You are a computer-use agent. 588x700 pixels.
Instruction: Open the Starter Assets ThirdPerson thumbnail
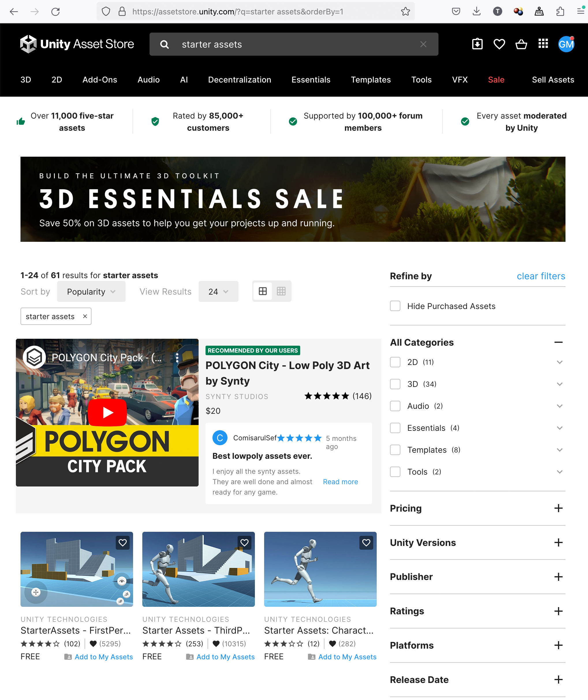[198, 569]
